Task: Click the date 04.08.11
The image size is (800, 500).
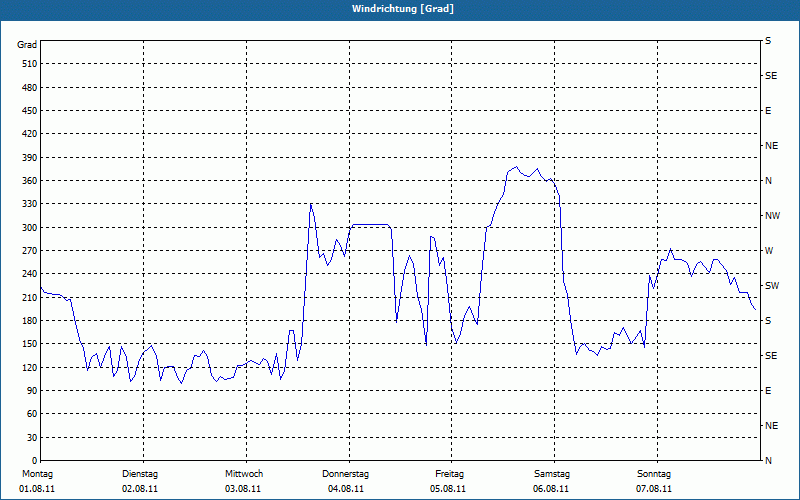Action: click(346, 489)
